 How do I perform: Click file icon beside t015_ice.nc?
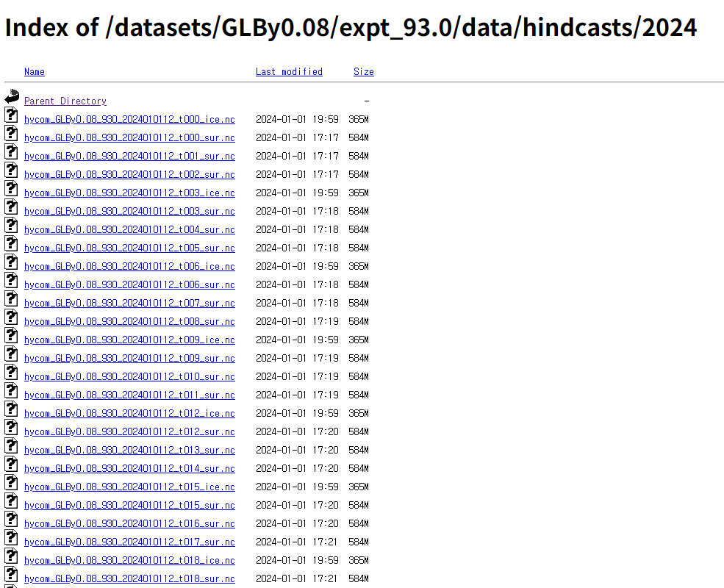[11, 482]
